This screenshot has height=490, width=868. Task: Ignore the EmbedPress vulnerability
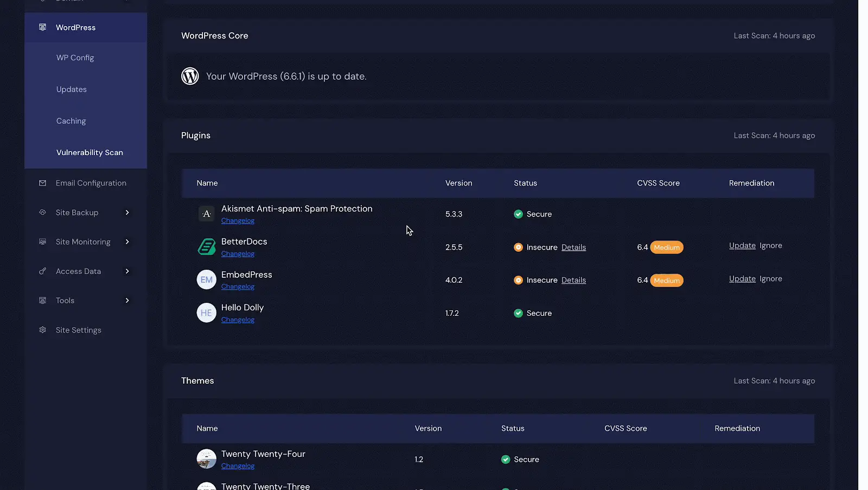pos(771,278)
